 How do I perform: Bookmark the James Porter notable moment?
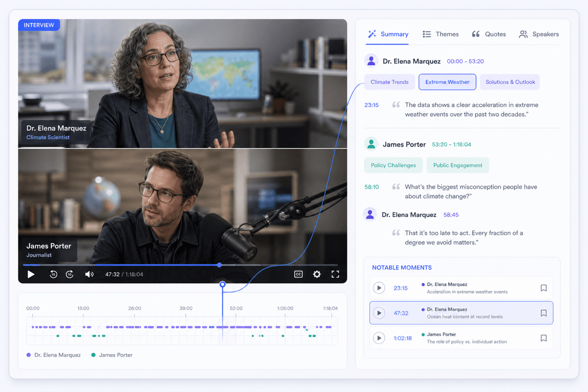coord(543,338)
